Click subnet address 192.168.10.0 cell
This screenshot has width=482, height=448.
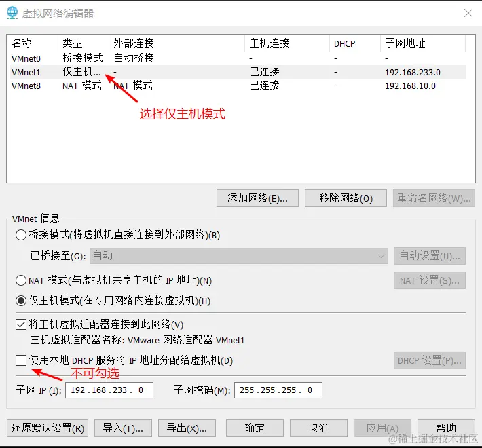pyautogui.click(x=410, y=86)
